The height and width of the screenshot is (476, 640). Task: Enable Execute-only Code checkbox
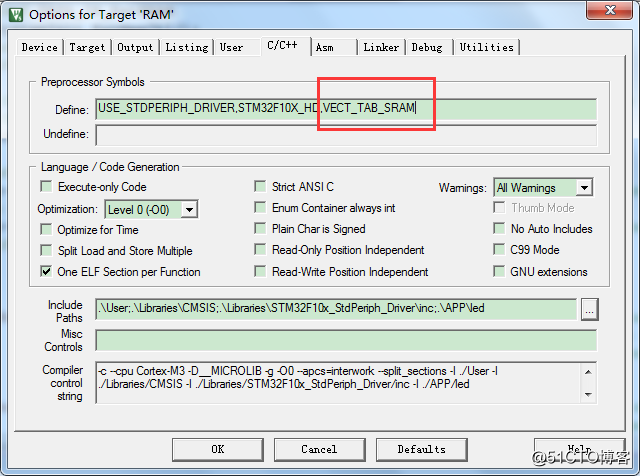click(x=47, y=187)
